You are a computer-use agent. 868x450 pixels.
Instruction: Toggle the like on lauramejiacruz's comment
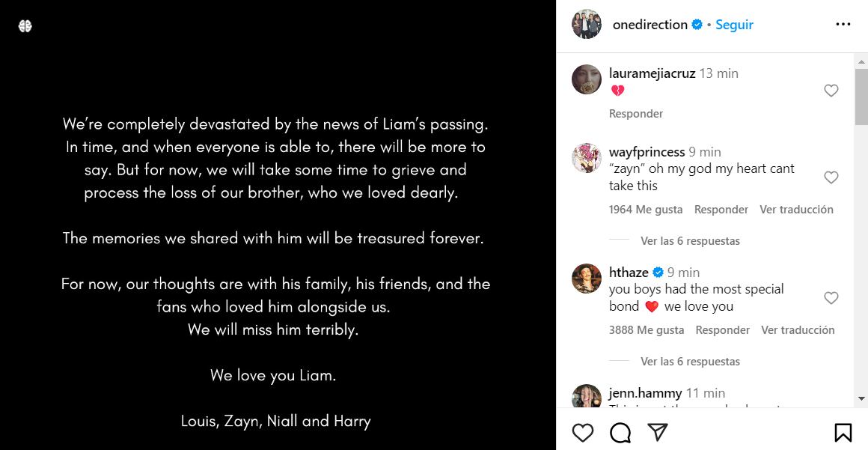(831, 90)
